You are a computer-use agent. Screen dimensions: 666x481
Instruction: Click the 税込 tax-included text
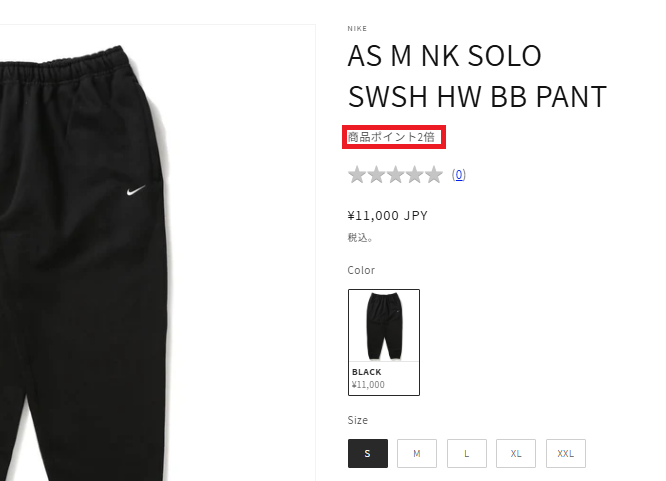point(361,238)
